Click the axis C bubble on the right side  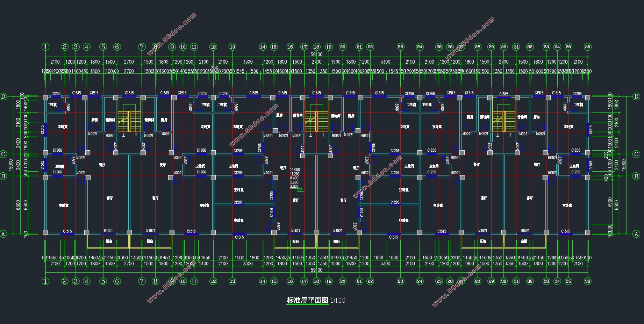(x=636, y=154)
